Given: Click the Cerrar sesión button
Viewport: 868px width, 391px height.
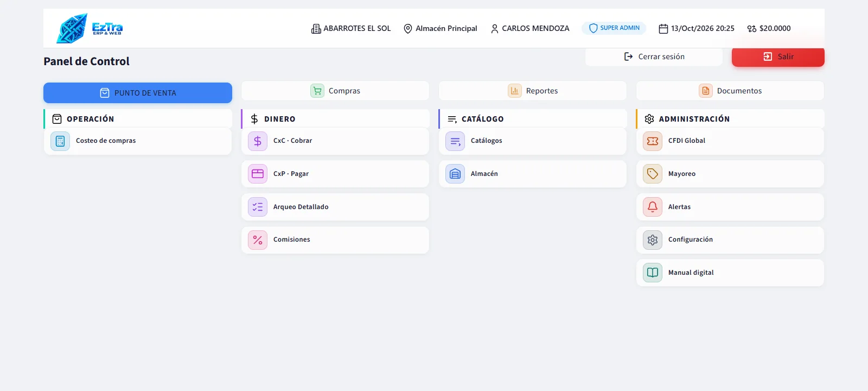Looking at the screenshot, I should pos(654,56).
